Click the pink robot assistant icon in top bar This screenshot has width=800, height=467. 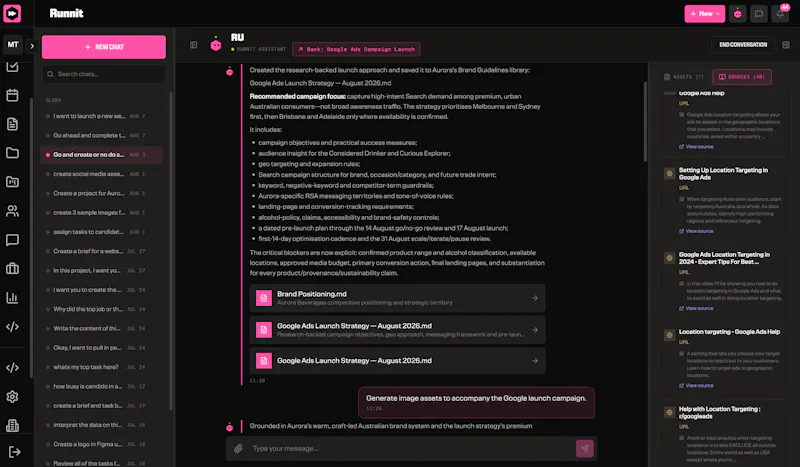(x=737, y=14)
